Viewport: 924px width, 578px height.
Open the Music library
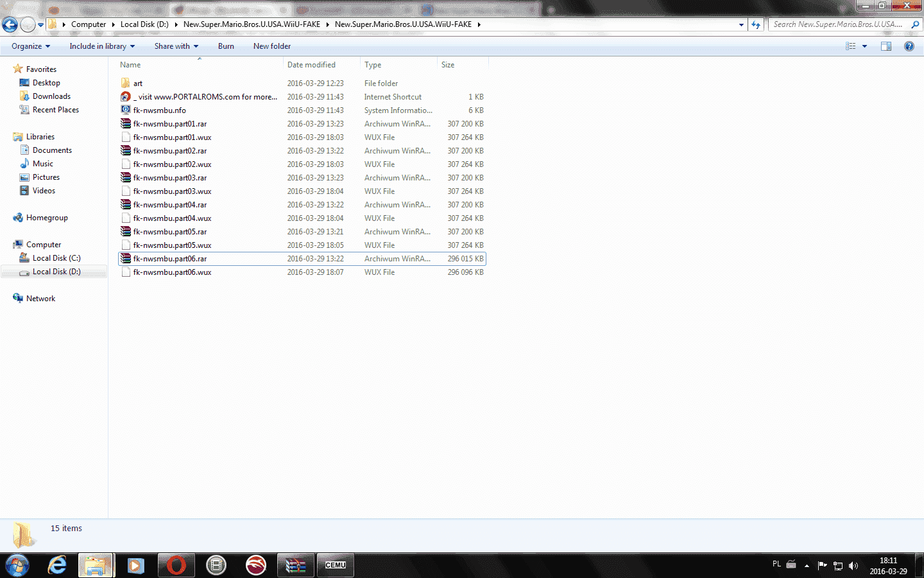tap(43, 164)
